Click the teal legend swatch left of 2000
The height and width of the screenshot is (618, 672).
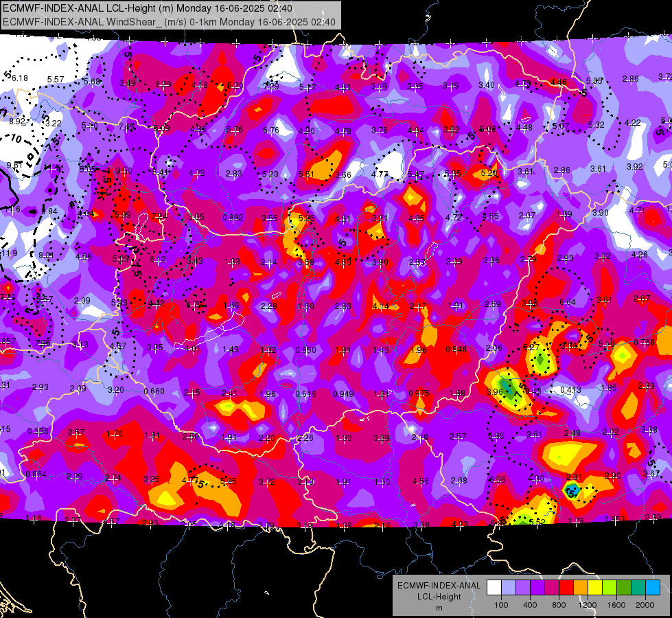click(x=638, y=587)
